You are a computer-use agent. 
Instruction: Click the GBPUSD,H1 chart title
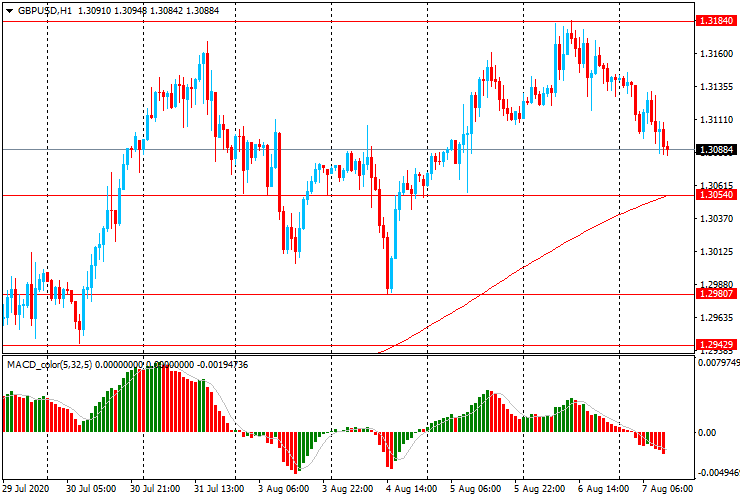pyautogui.click(x=45, y=10)
